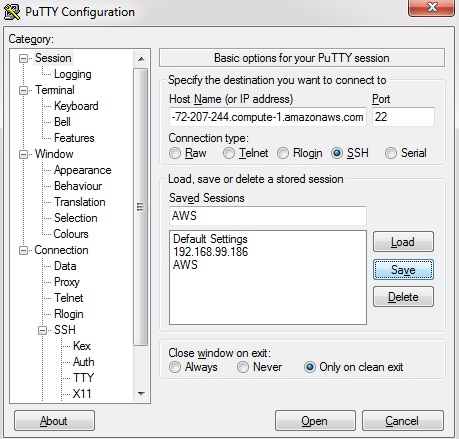Open the Connection category

point(61,250)
